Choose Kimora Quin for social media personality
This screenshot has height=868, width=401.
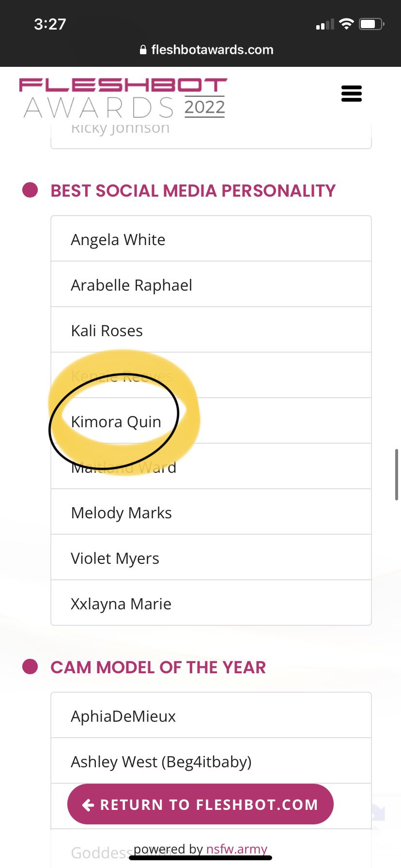click(x=211, y=421)
